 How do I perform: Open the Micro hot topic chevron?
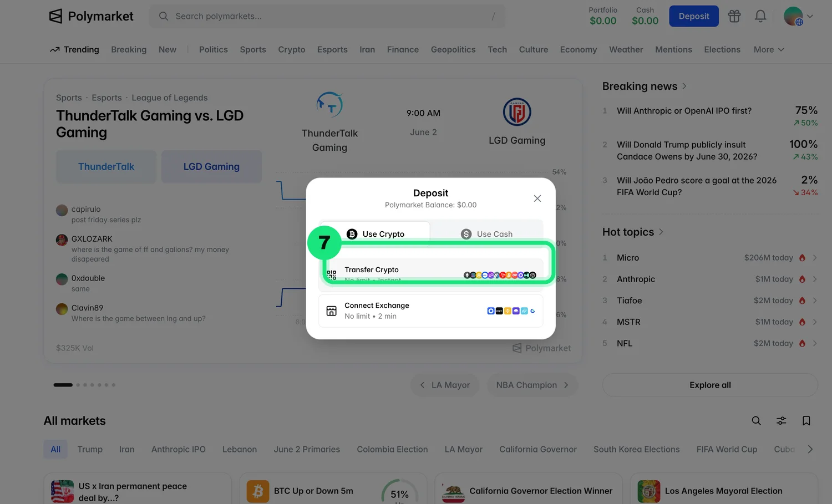coord(815,258)
